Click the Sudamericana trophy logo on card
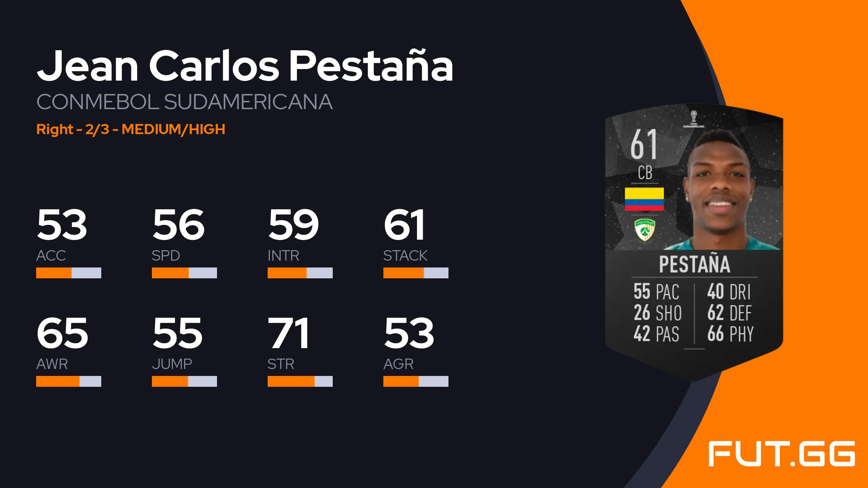 (x=693, y=119)
